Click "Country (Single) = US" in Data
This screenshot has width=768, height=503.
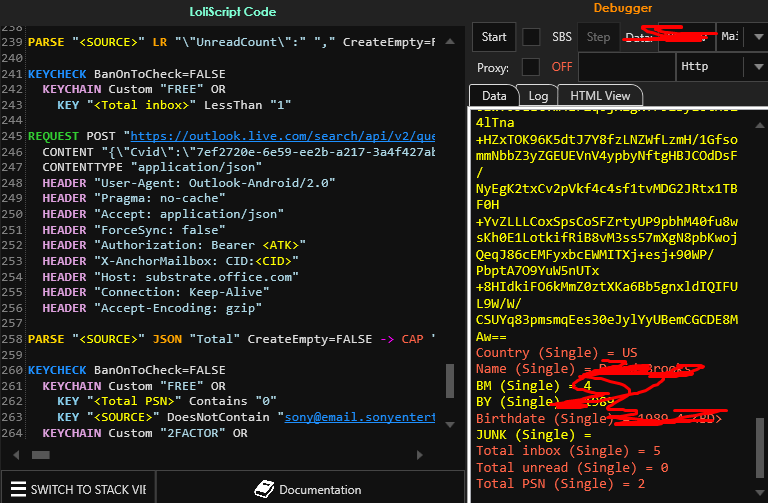click(x=556, y=353)
